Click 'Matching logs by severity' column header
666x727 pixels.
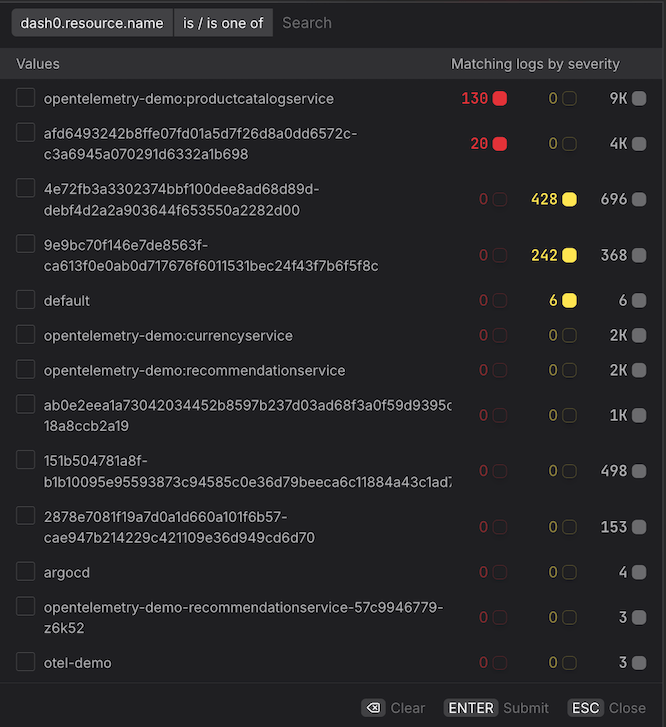[535, 64]
